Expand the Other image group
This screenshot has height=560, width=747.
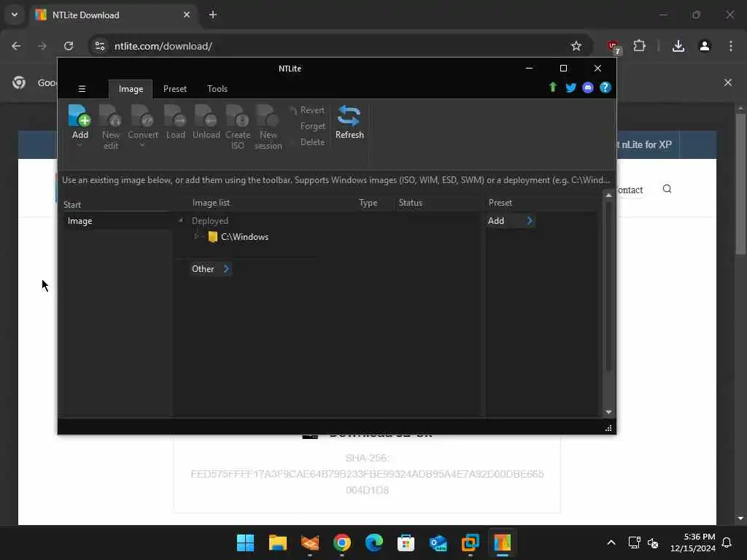pos(211,269)
